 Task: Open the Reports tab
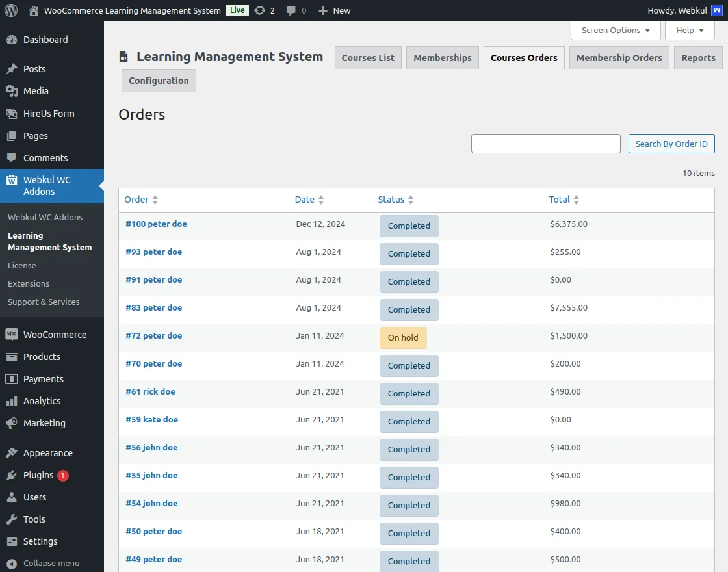click(x=698, y=57)
